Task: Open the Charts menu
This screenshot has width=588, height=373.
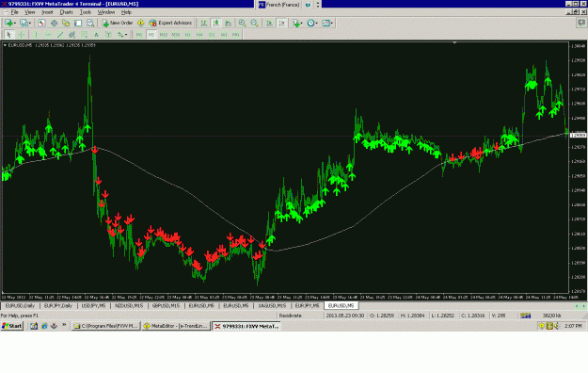Action: [x=67, y=12]
